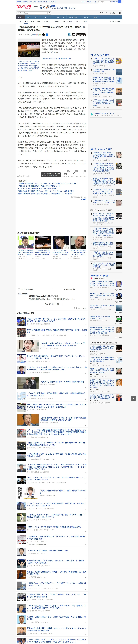Select the スポーツ category
The height and width of the screenshot is (644, 138).
coord(56,21)
